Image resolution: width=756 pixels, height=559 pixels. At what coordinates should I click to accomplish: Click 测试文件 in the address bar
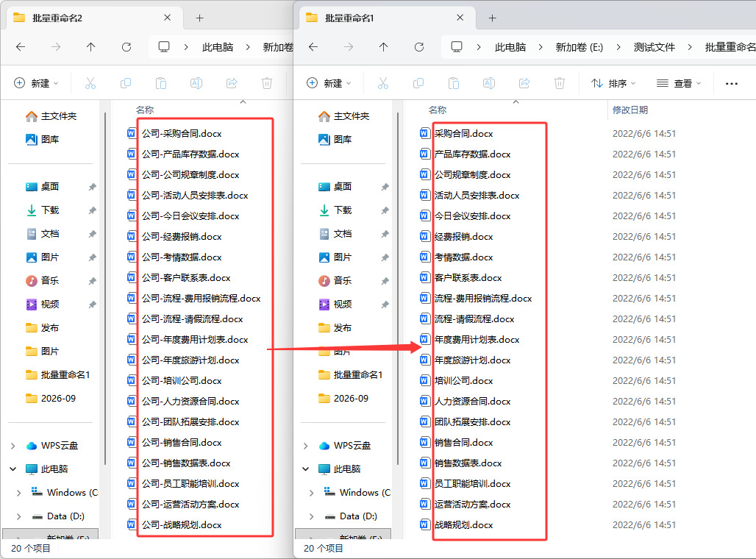[655, 47]
